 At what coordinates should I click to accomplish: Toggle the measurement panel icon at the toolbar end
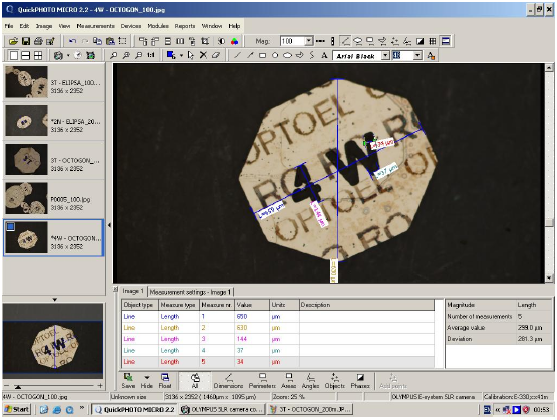(x=445, y=41)
